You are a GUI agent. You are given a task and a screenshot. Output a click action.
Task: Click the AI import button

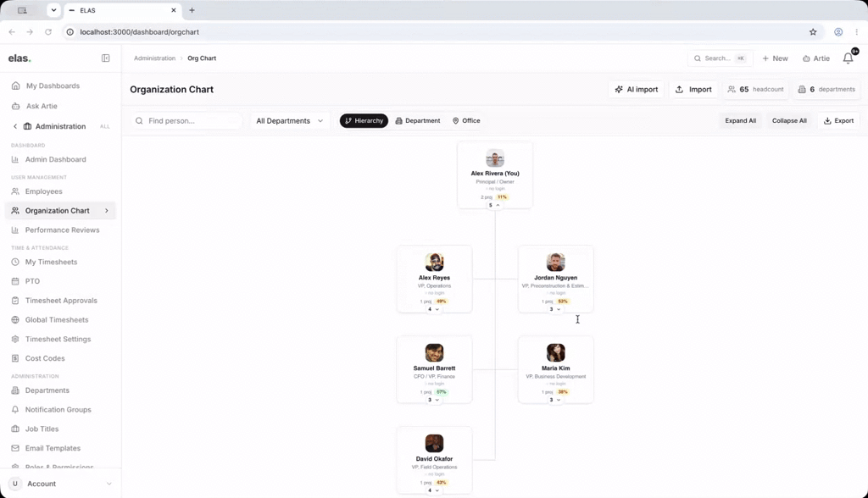(637, 89)
